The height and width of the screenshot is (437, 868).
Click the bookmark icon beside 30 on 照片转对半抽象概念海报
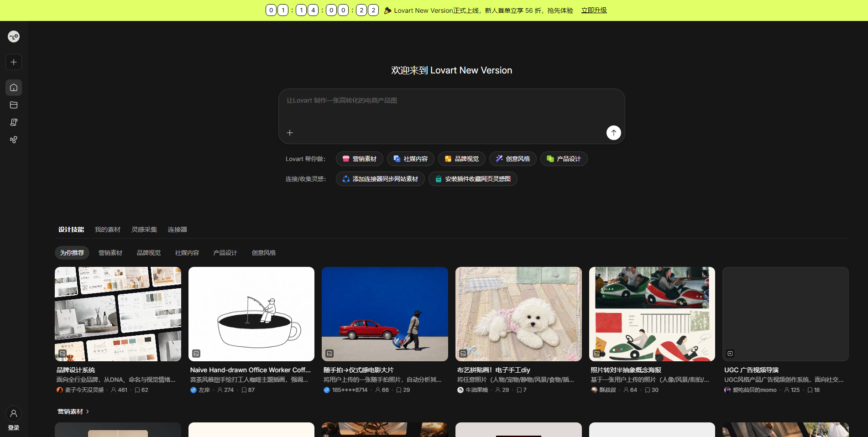pyautogui.click(x=648, y=390)
